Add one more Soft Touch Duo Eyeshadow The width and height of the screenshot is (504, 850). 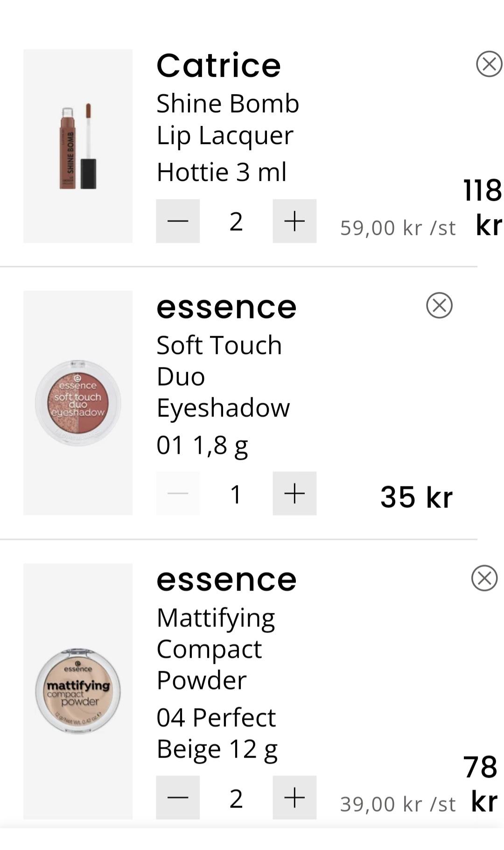(294, 493)
